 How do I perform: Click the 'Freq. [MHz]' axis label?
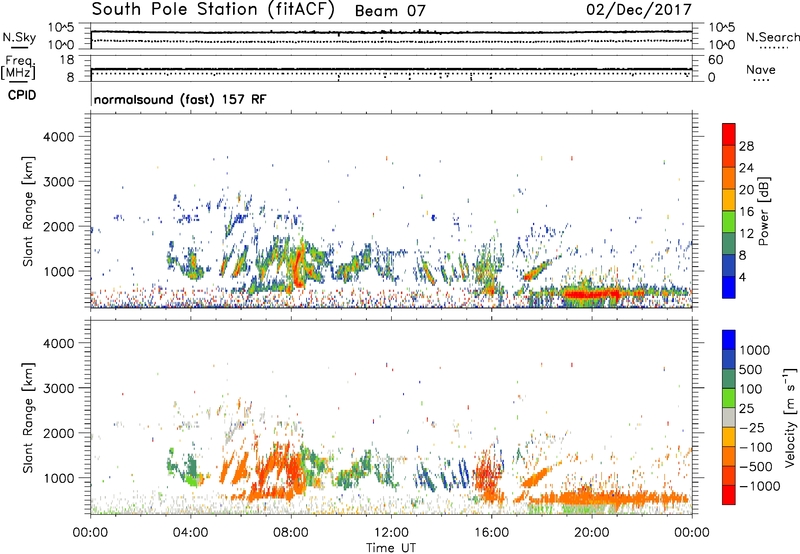(x=18, y=68)
